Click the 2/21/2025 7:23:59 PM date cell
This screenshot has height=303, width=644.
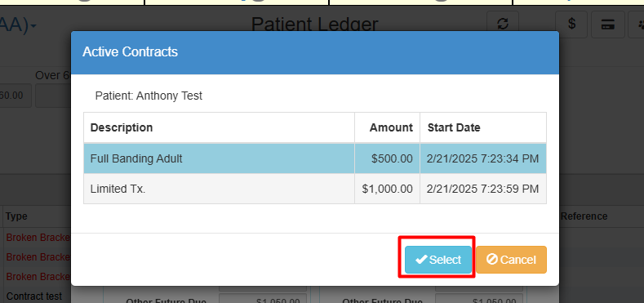click(x=483, y=189)
